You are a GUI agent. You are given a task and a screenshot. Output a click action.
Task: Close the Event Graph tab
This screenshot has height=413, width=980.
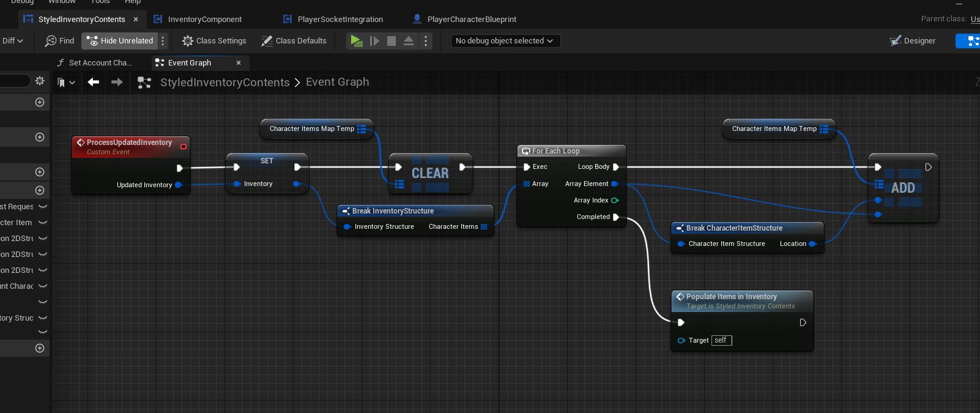point(239,62)
